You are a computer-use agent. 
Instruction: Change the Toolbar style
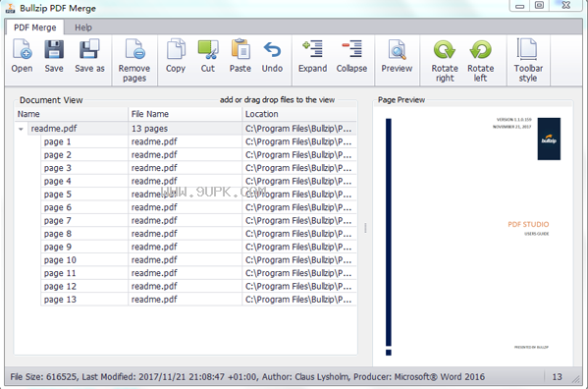point(527,49)
